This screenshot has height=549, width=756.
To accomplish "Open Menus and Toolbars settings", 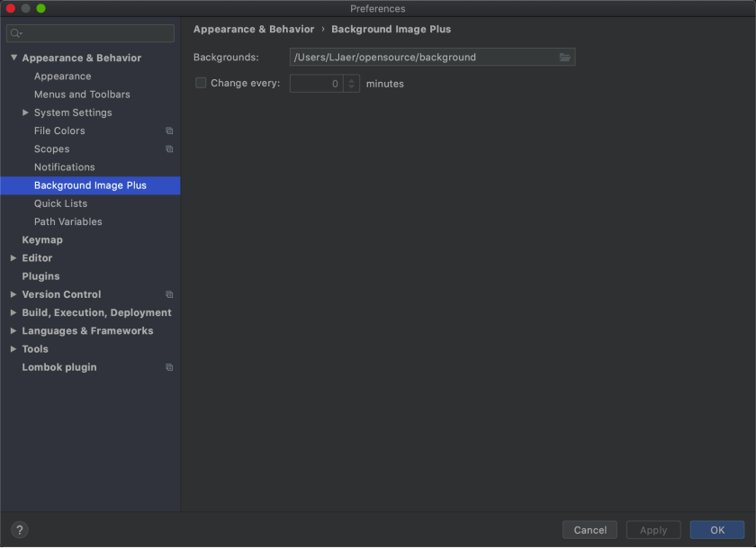I will 82,94.
